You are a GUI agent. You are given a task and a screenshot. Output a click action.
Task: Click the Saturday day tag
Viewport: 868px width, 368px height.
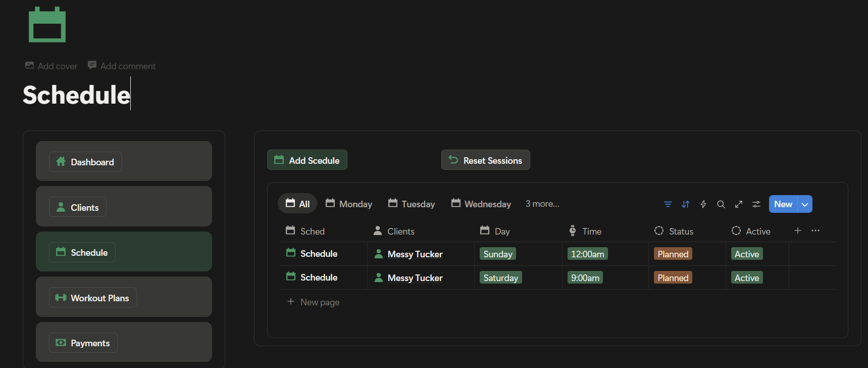click(501, 278)
